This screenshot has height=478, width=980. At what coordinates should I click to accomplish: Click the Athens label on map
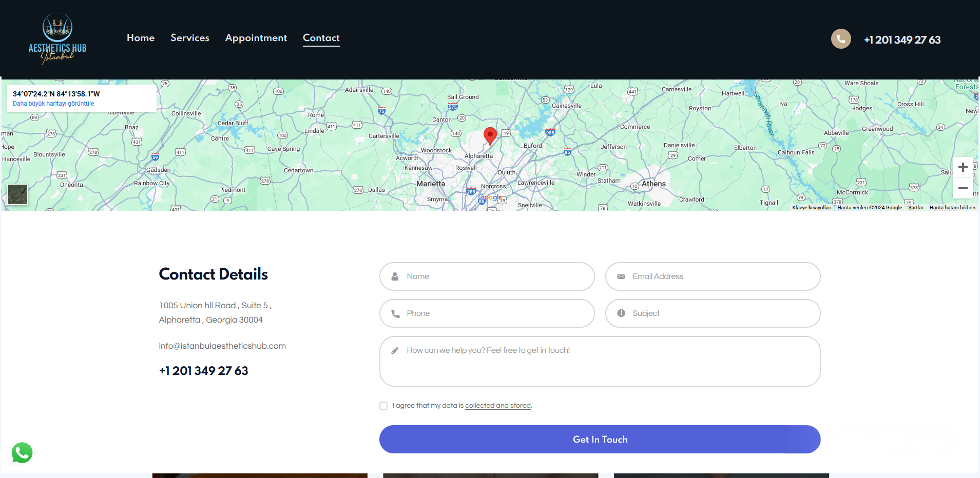click(654, 184)
